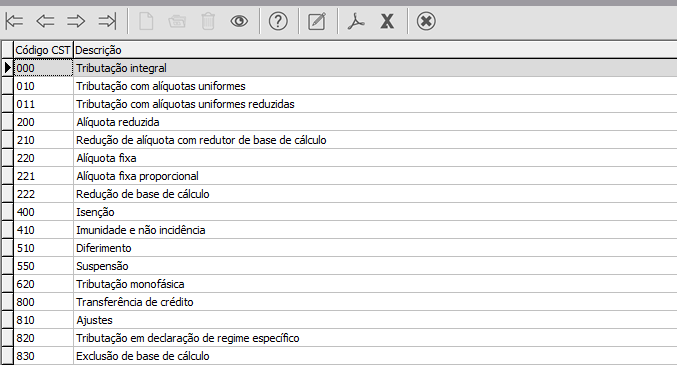Click 'Redução de alíquota com redutor' row
This screenshot has width=677, height=365.
(x=201, y=140)
